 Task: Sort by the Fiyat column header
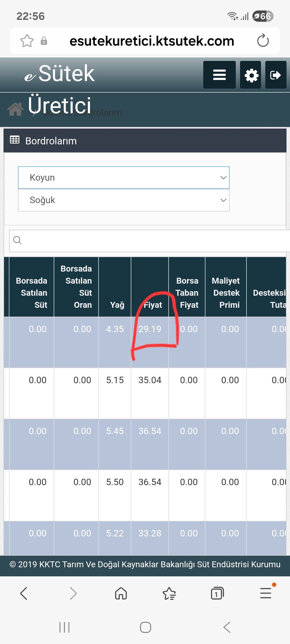[x=153, y=305]
